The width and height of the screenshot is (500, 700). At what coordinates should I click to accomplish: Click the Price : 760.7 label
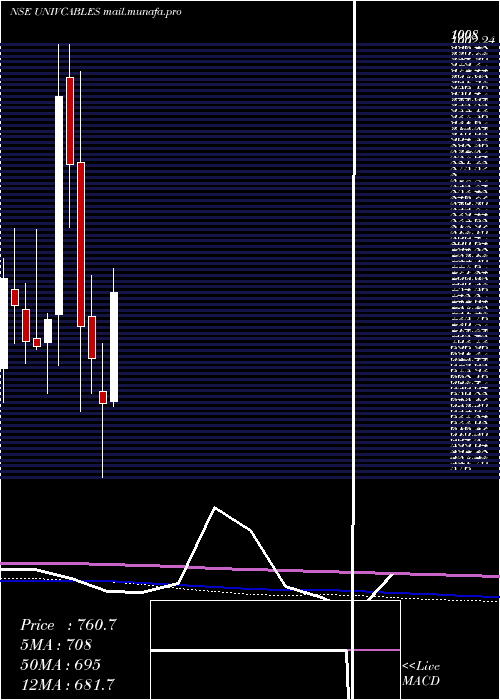68,625
